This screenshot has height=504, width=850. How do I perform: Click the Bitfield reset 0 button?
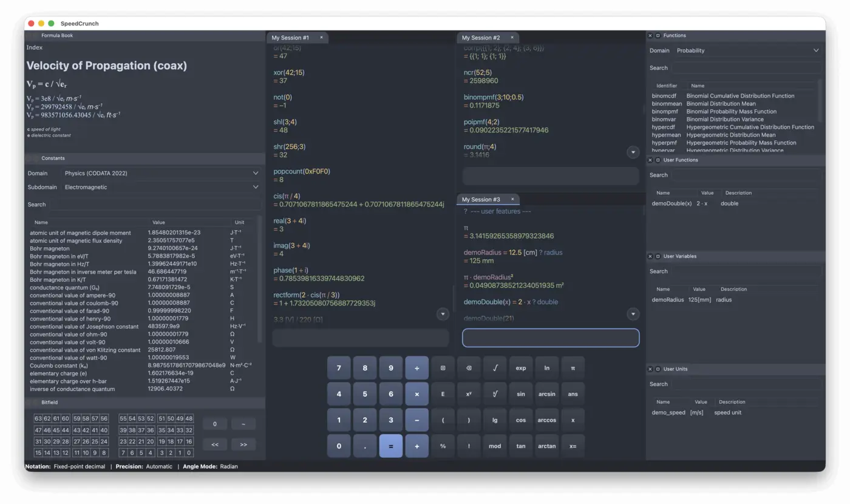[215, 424]
